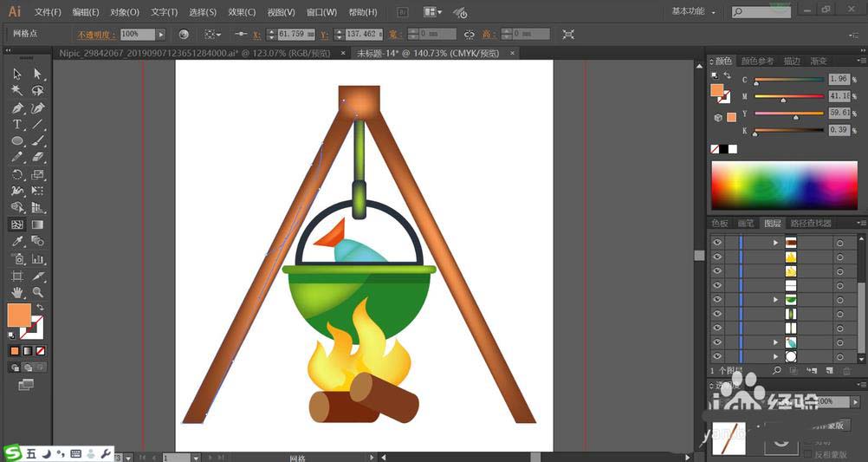The height and width of the screenshot is (462, 868).
Task: Select the Direct Selection tool
Action: tap(37, 75)
